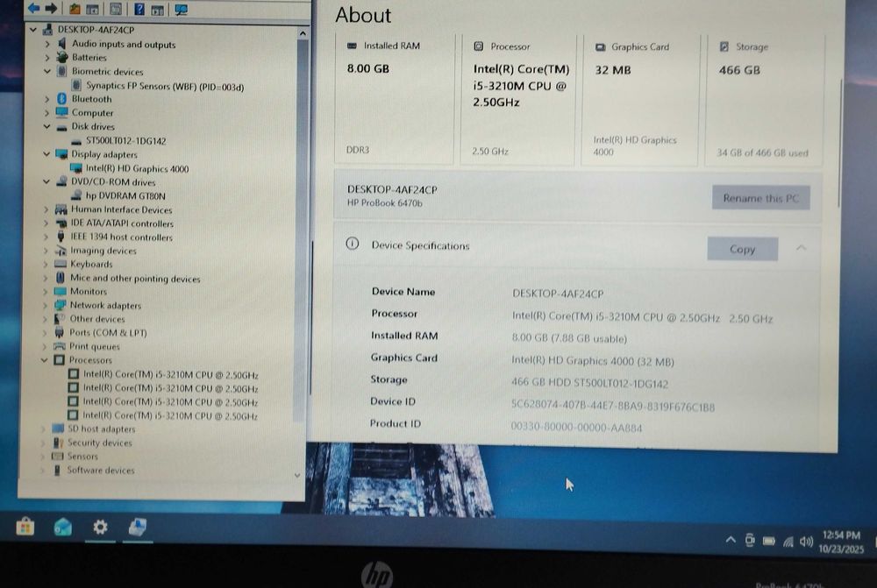Click the Product ID value 00330-80000-00000-AA884
Image resolution: width=877 pixels, height=588 pixels.
[x=577, y=428]
